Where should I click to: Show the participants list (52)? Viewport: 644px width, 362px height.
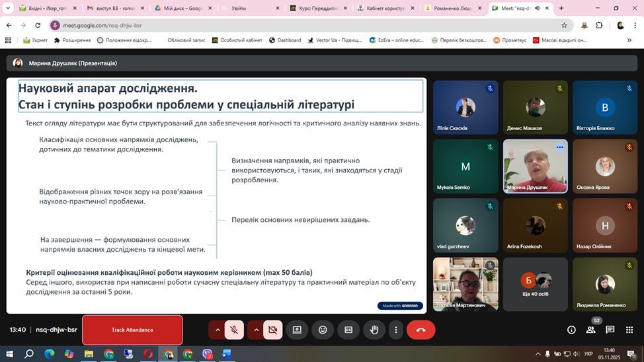pos(591,330)
